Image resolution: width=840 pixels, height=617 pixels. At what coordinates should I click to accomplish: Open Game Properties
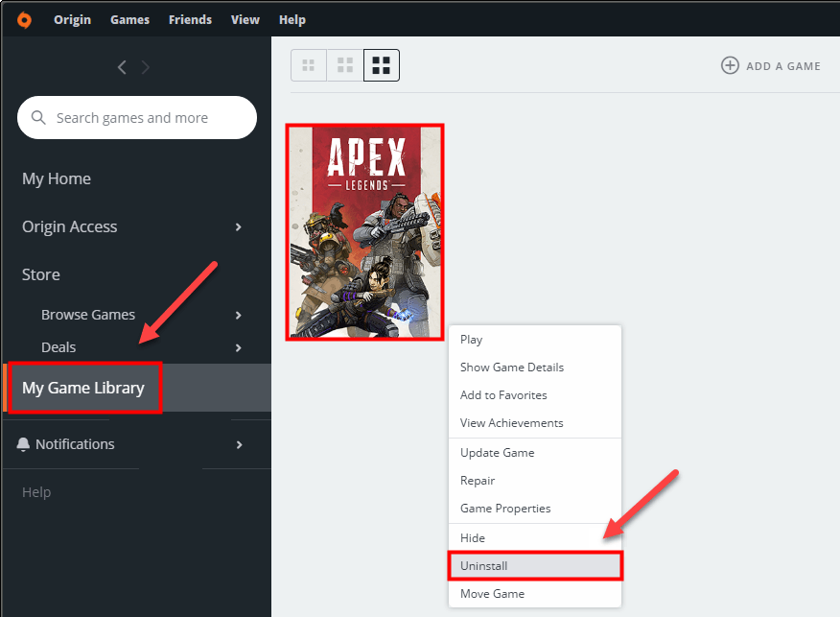click(535, 509)
